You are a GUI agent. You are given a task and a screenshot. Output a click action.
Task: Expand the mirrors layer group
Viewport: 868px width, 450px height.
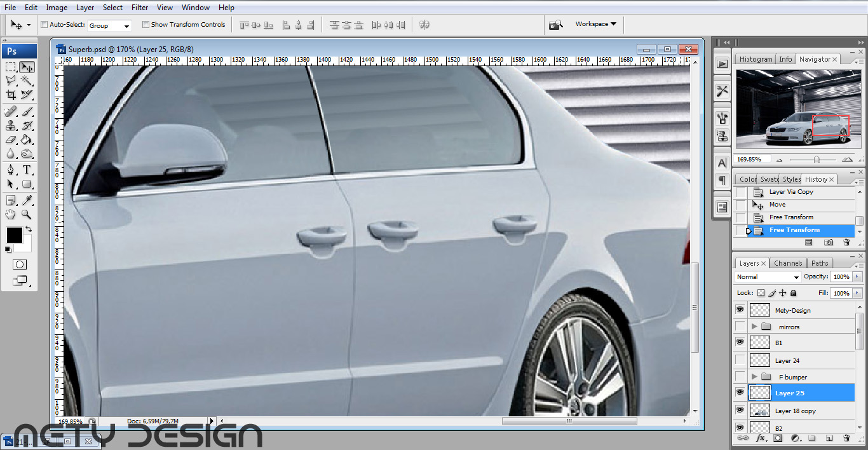(754, 327)
